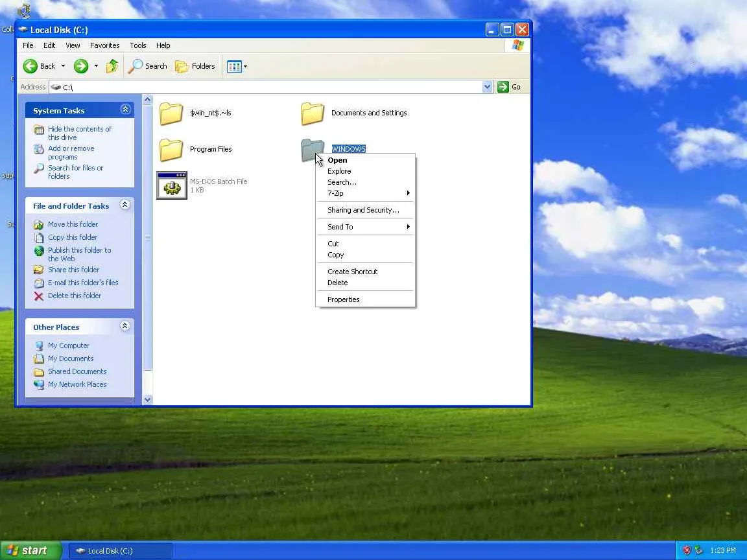Select the Program Files folder icon
The height and width of the screenshot is (560, 747).
171,150
